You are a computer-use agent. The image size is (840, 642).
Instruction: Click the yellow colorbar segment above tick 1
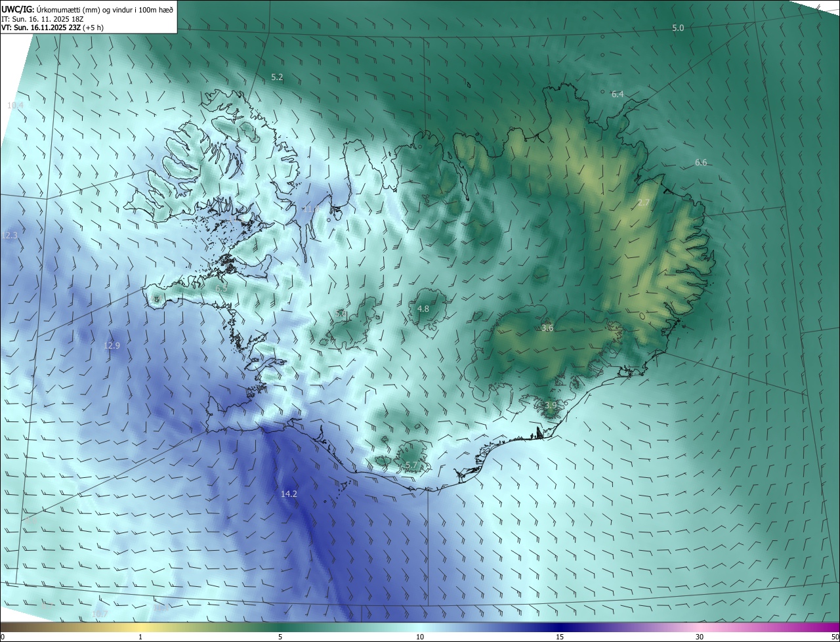[140, 627]
